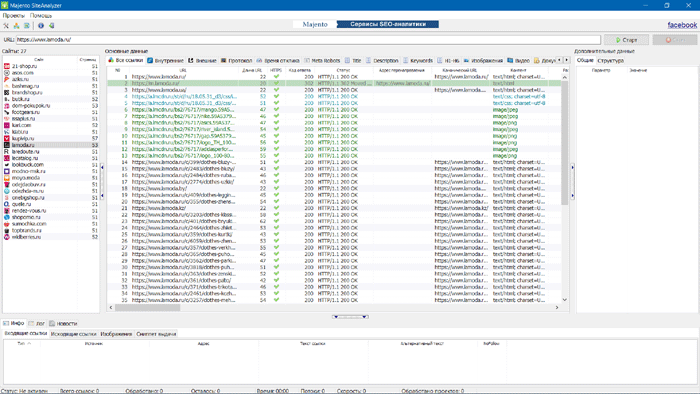
Task: Select lookbuck.com site favicon
Action: click(7, 165)
